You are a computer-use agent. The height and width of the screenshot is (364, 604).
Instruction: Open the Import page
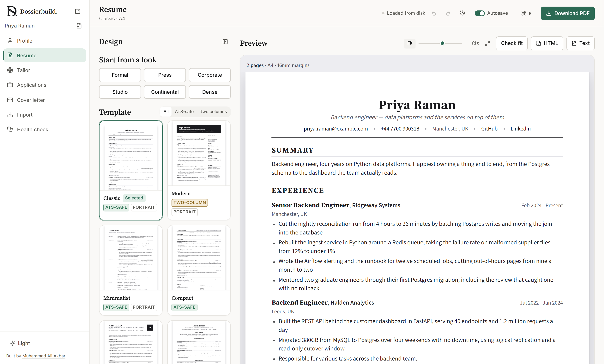45,115
